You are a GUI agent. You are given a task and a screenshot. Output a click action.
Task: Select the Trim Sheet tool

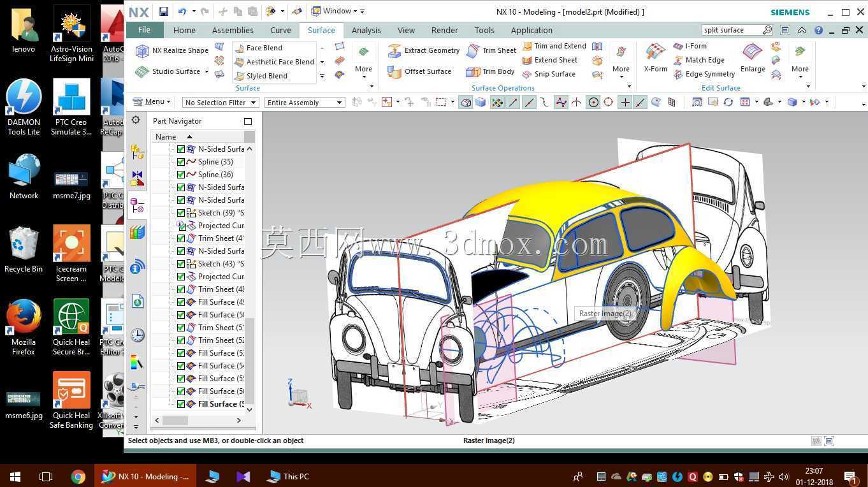491,50
